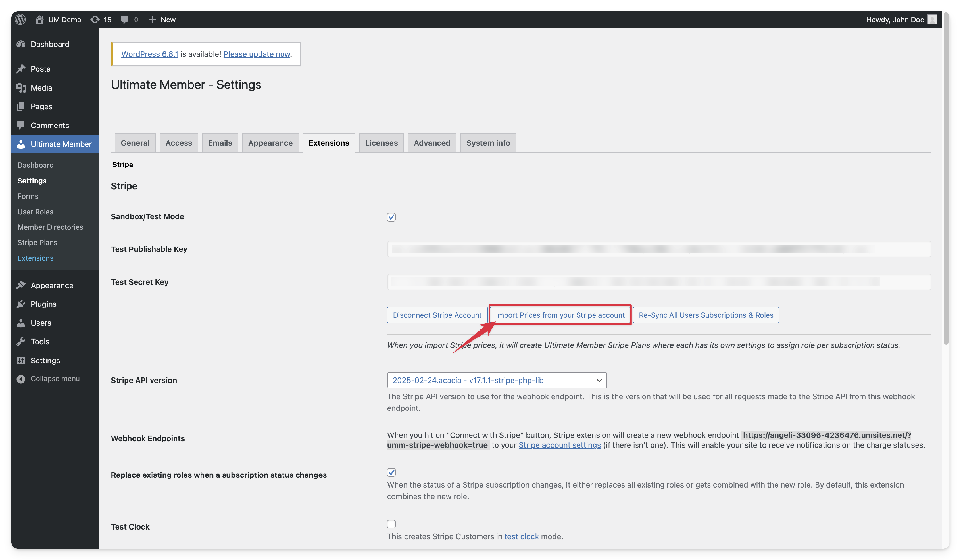Click Disconnect Stripe Account button
The width and height of the screenshot is (961, 560).
tap(437, 315)
